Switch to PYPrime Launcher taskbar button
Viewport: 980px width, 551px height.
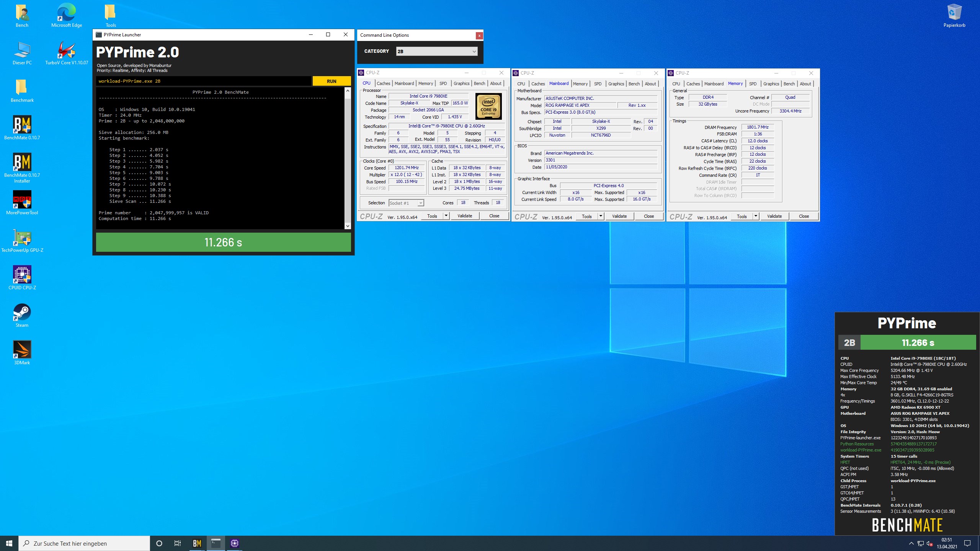(216, 543)
